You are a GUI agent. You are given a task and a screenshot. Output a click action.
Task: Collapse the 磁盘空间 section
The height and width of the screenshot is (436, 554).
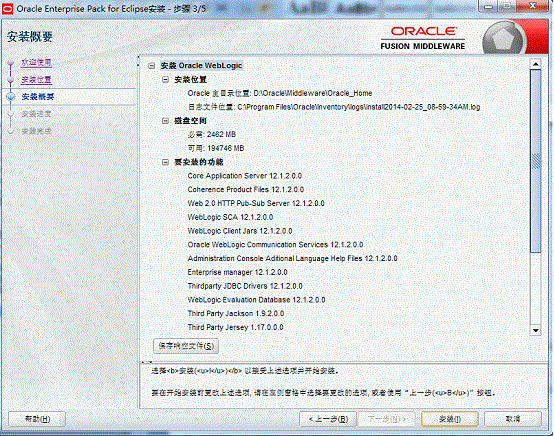(165, 121)
